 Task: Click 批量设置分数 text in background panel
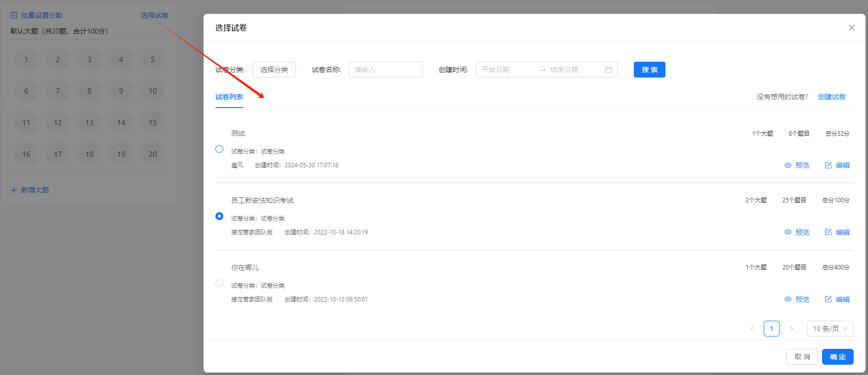(x=42, y=15)
